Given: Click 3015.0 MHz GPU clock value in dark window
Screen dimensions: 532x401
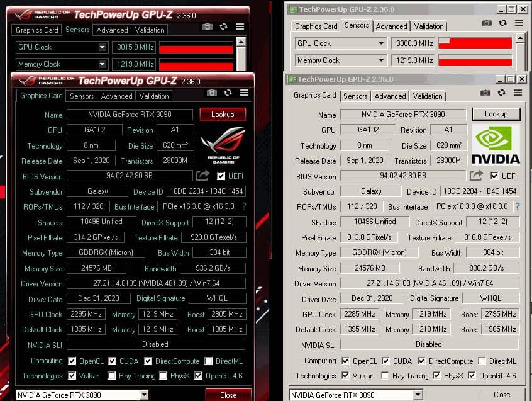Looking at the screenshot, I should [134, 47].
